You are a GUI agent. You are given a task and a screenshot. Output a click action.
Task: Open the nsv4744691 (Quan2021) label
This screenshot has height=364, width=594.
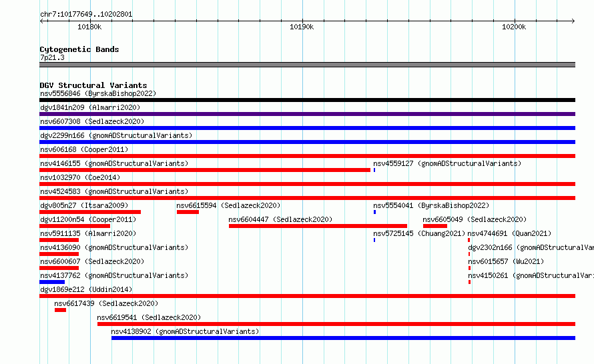pyautogui.click(x=509, y=233)
